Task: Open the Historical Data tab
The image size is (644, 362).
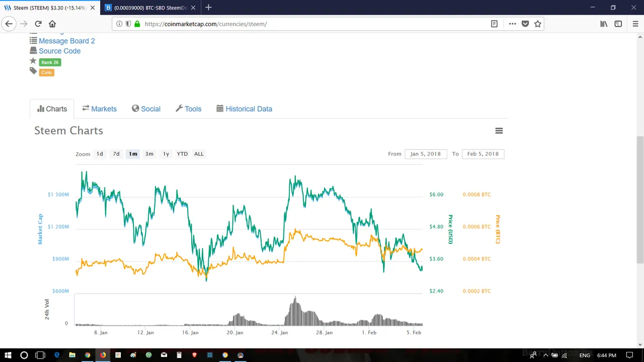Action: point(244,109)
